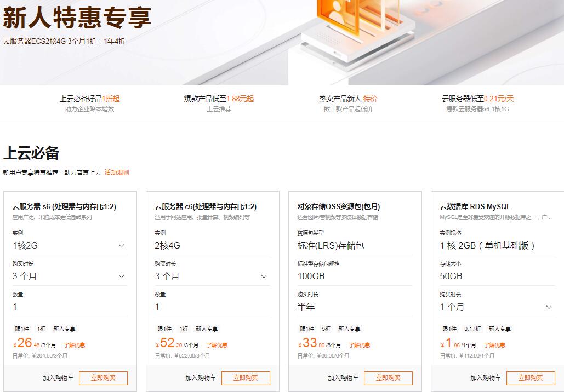Click the ¥33.00 /6个月 price

tap(320, 343)
